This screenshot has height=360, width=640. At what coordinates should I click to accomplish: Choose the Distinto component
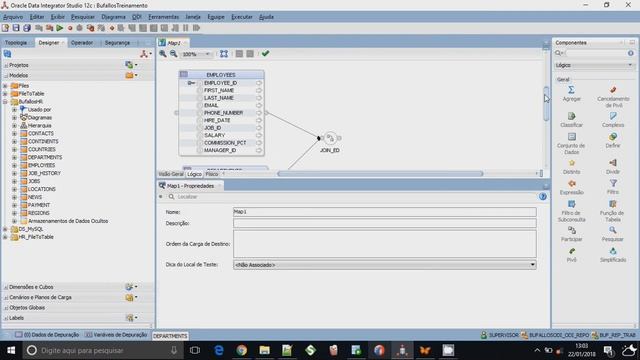(x=571, y=167)
